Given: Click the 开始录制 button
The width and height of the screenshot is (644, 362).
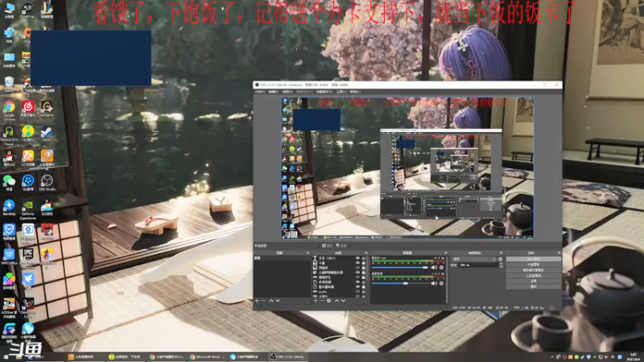Looking at the screenshot, I should pos(533,265).
